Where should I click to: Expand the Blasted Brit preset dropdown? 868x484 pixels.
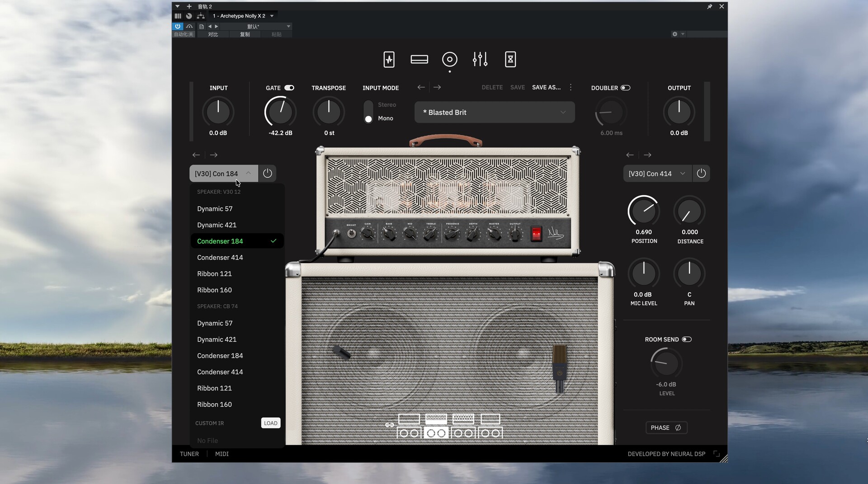pos(495,113)
